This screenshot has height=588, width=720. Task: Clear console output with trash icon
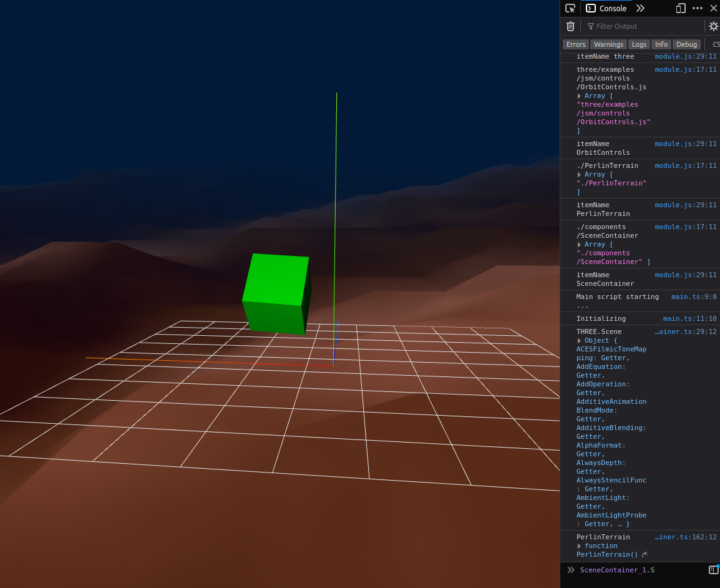(x=570, y=26)
